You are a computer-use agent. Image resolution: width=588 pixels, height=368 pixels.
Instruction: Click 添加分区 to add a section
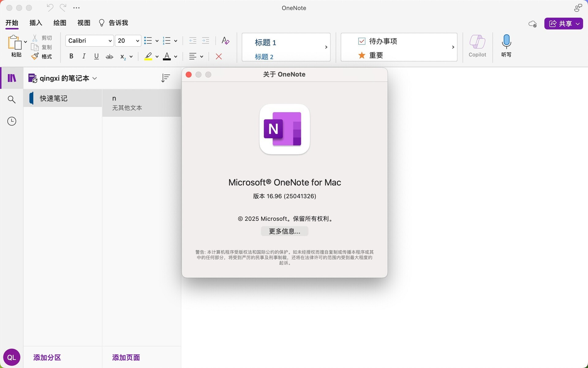coord(47,357)
